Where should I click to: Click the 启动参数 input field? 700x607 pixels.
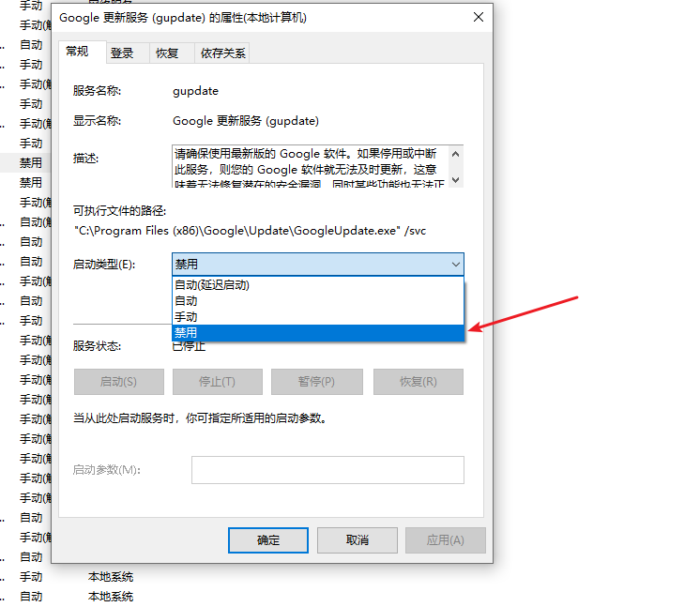click(327, 469)
